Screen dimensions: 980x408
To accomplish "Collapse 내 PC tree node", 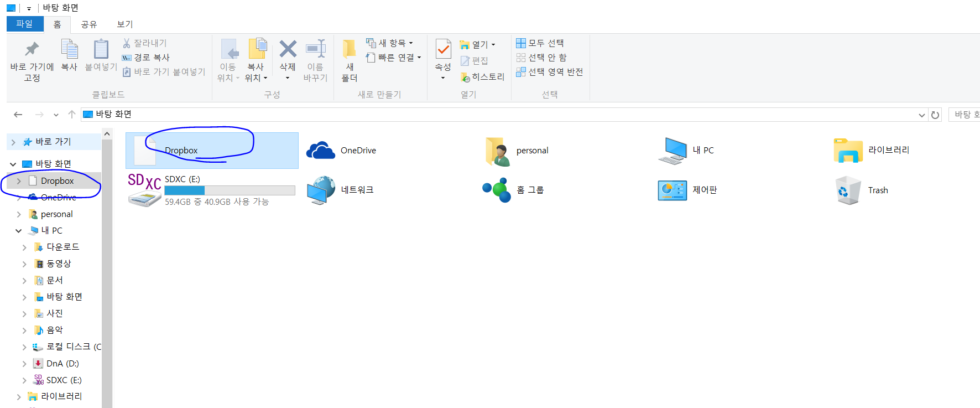I will [x=19, y=231].
